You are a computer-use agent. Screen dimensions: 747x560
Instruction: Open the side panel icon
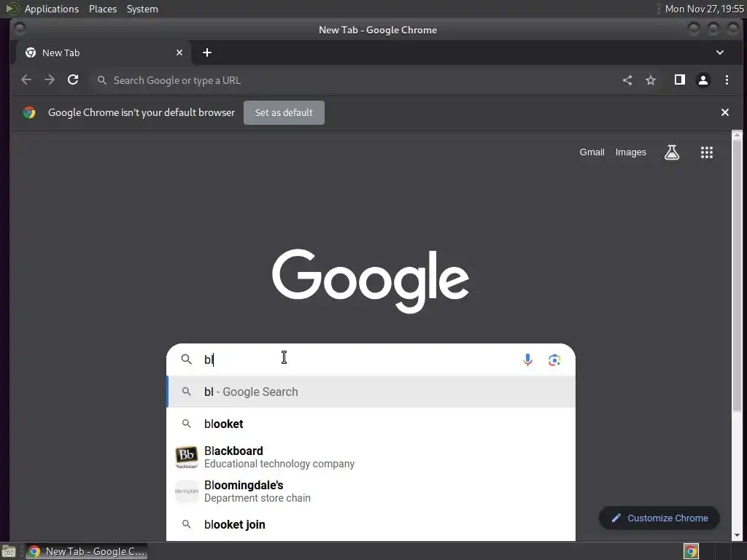[x=680, y=80]
